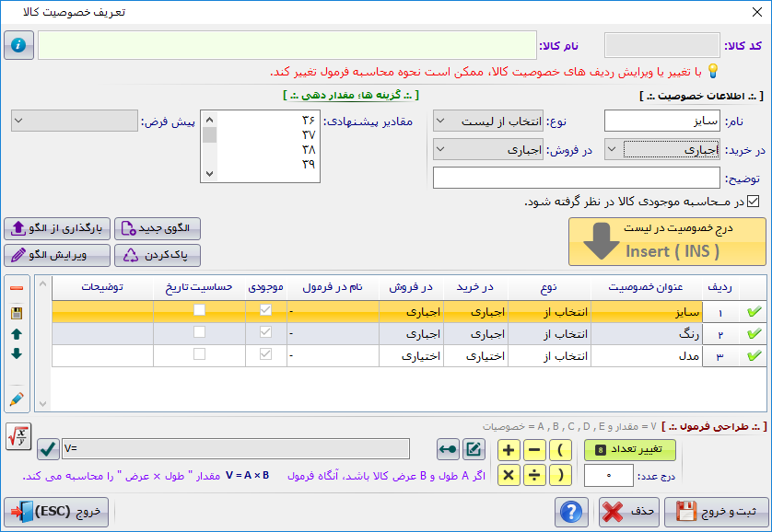Viewport: 772px width, 532px height.
Task: Click the نام در فرمول column header
Action: (x=333, y=288)
